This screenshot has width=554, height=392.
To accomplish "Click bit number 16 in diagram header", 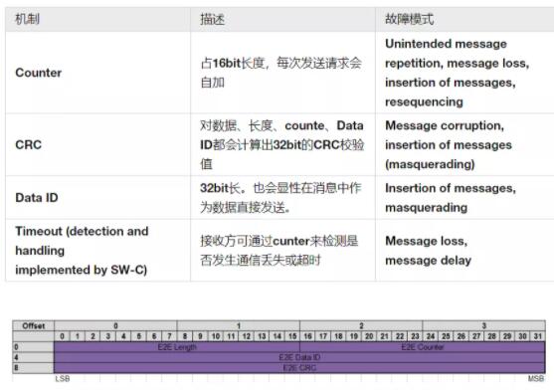I will (x=307, y=336).
